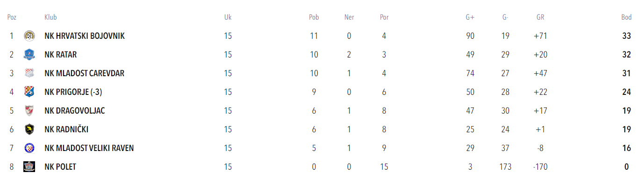Click the NK Mladost Veliki Raven crest

pos(29,148)
